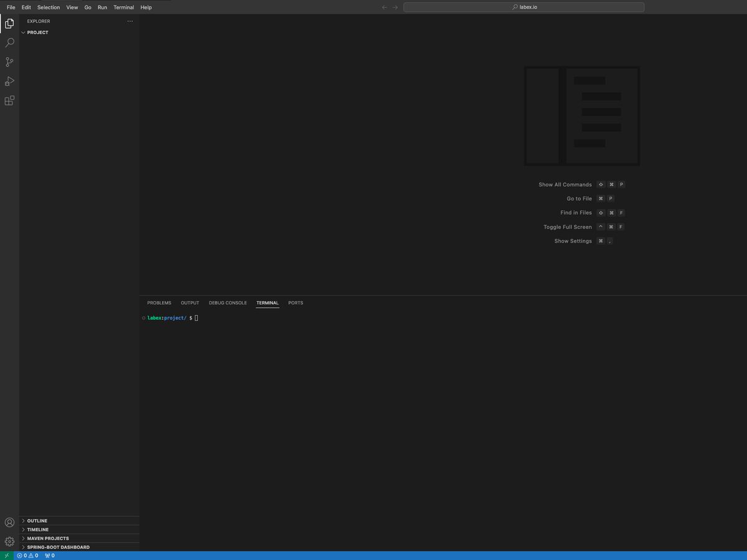Click the Go to File shortcut link
This screenshot has height=560, width=747.
(578, 198)
